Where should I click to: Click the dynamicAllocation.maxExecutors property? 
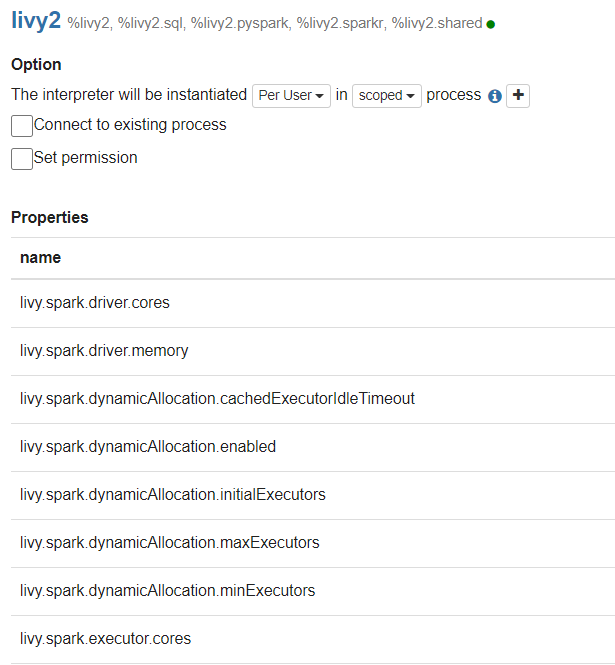pos(170,542)
